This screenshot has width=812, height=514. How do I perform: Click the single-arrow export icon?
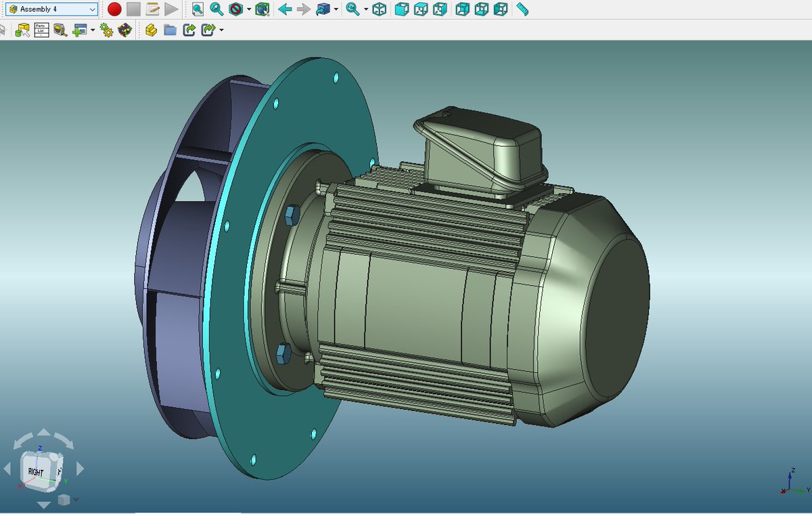pos(189,30)
